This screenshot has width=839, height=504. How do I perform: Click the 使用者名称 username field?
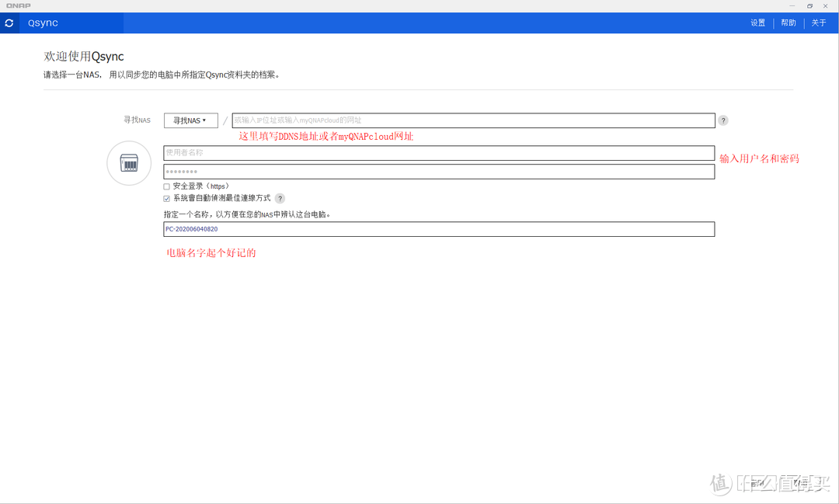point(439,153)
